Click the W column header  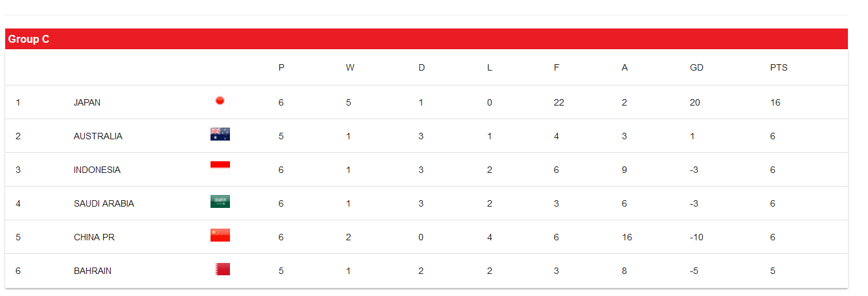click(350, 67)
